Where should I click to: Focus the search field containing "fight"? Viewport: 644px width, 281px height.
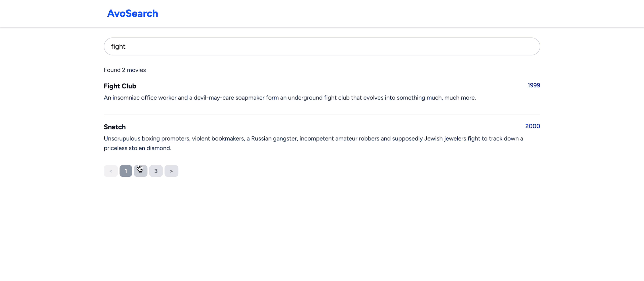coord(322,46)
